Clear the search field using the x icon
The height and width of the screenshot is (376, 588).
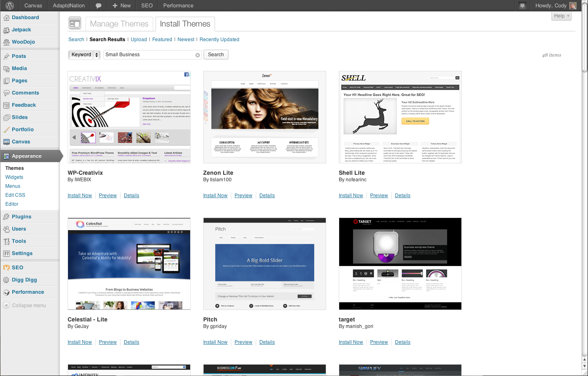[197, 55]
